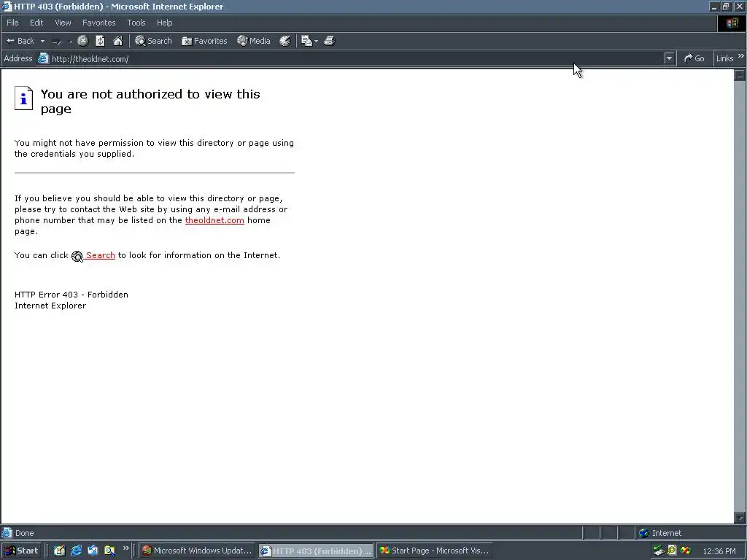
Task: Select the HTTP 403 (Forbidden) taskbar button
Action: tap(317, 551)
